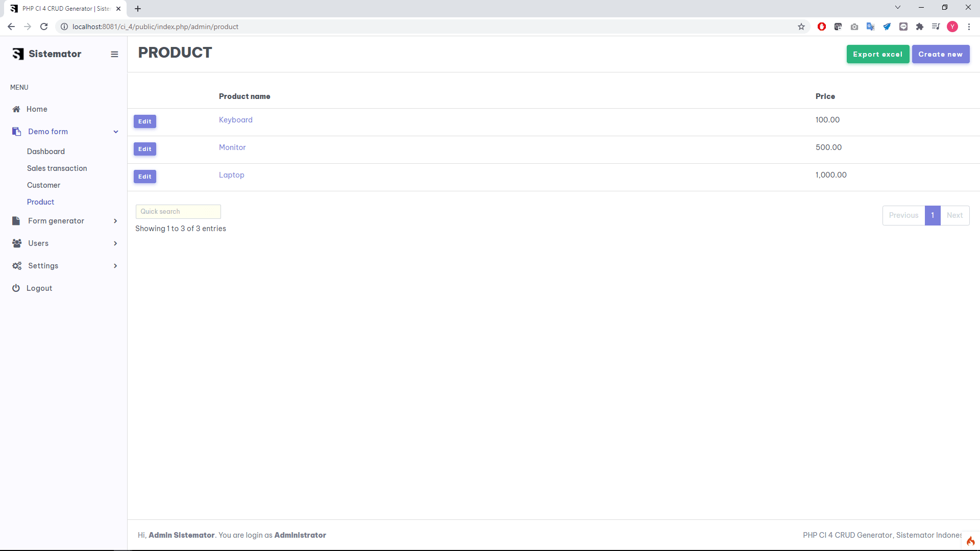Open Sales transaction menu item

tap(57, 168)
